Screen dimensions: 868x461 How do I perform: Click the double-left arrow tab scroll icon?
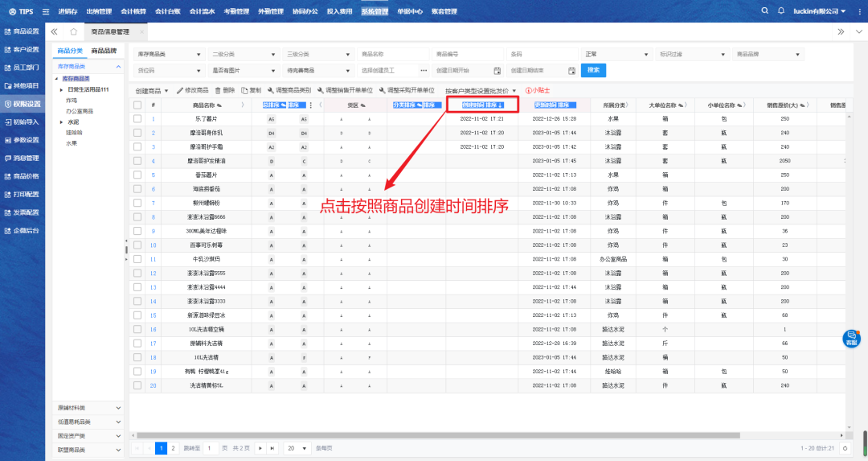(x=54, y=31)
